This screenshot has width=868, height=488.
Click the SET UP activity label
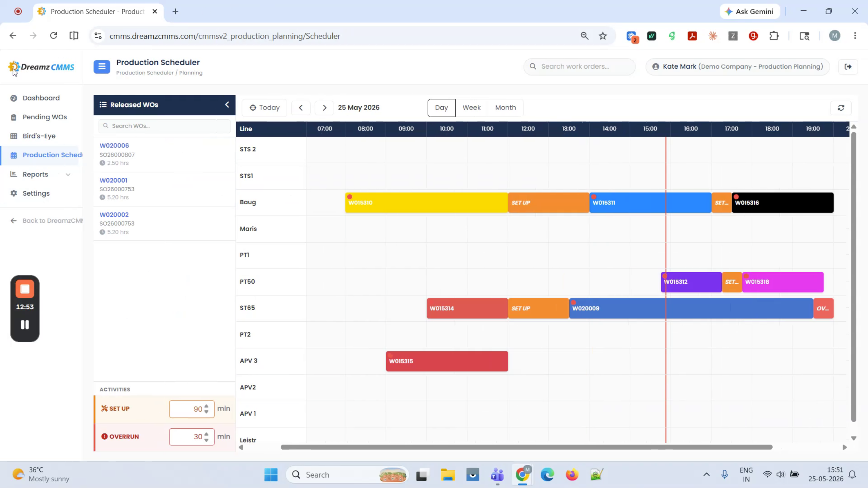click(115, 409)
